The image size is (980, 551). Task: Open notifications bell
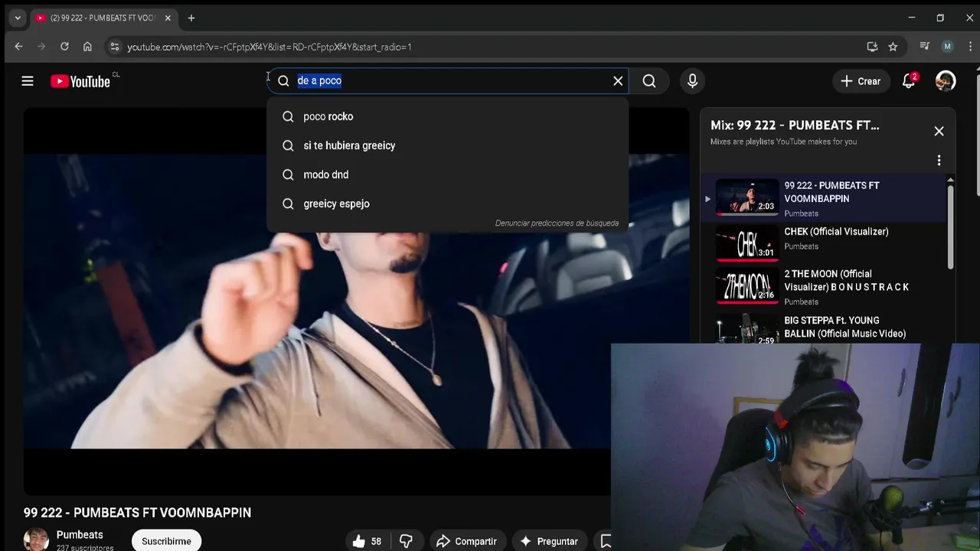909,81
